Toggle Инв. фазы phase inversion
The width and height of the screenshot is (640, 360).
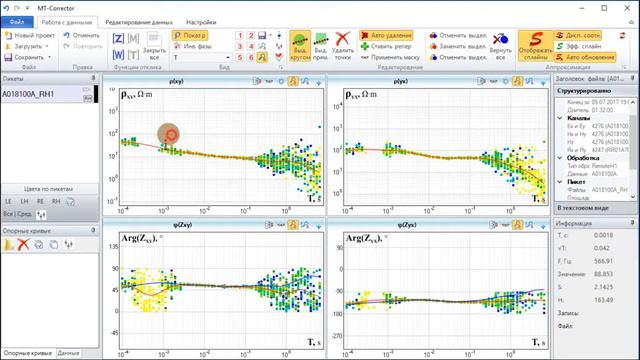[193, 47]
